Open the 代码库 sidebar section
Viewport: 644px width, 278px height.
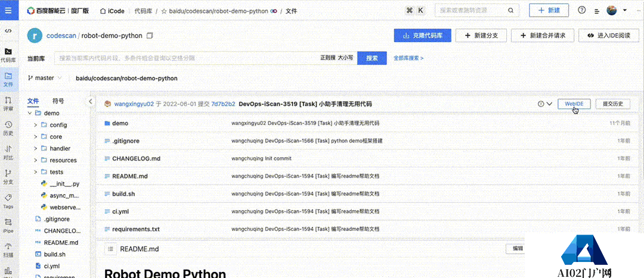coord(8,55)
